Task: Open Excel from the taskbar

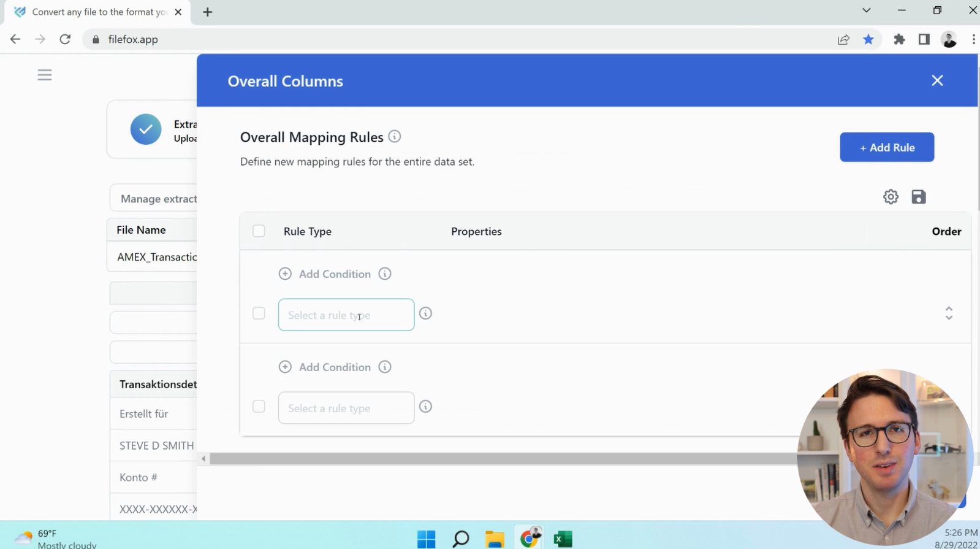Action: click(563, 539)
